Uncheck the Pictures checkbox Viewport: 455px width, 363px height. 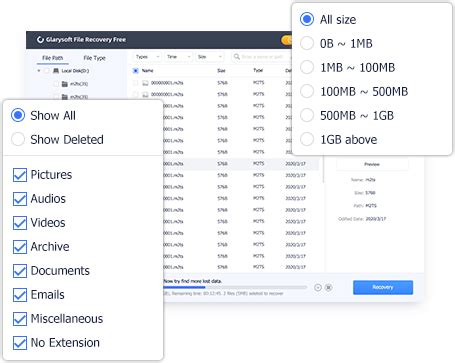pyautogui.click(x=20, y=175)
